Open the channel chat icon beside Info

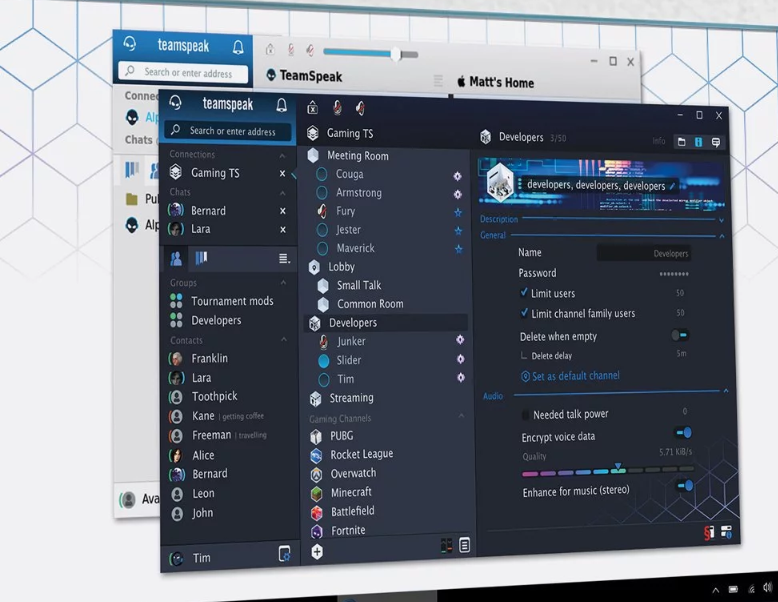coord(715,142)
